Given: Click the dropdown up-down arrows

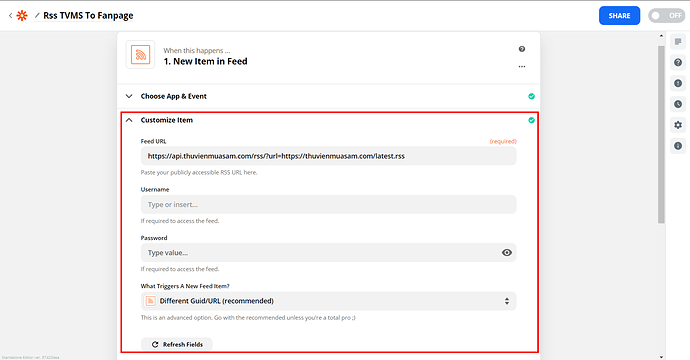Looking at the screenshot, I should [x=507, y=301].
